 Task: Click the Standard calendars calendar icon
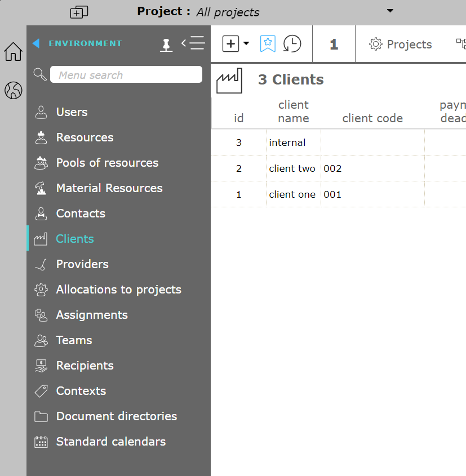coord(41,442)
